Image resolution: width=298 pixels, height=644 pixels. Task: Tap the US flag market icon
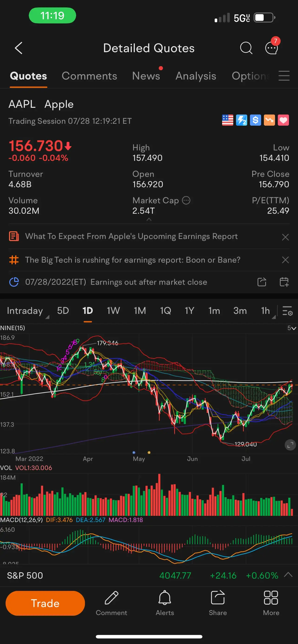[227, 120]
